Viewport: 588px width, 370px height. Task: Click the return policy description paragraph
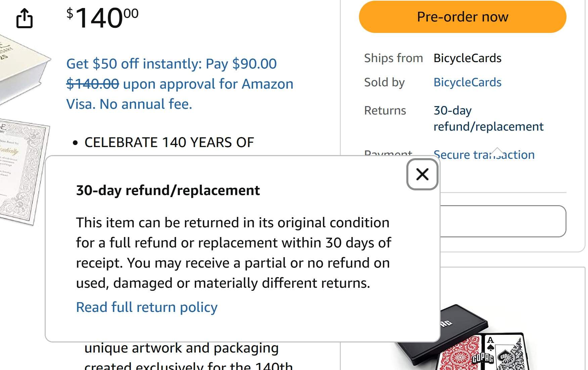[x=233, y=253]
